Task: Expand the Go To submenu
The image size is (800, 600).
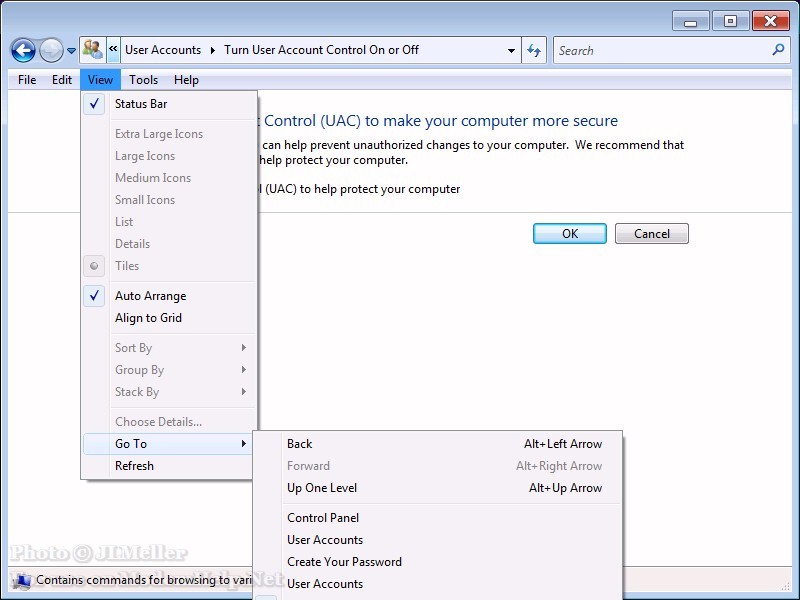Action: tap(168, 444)
